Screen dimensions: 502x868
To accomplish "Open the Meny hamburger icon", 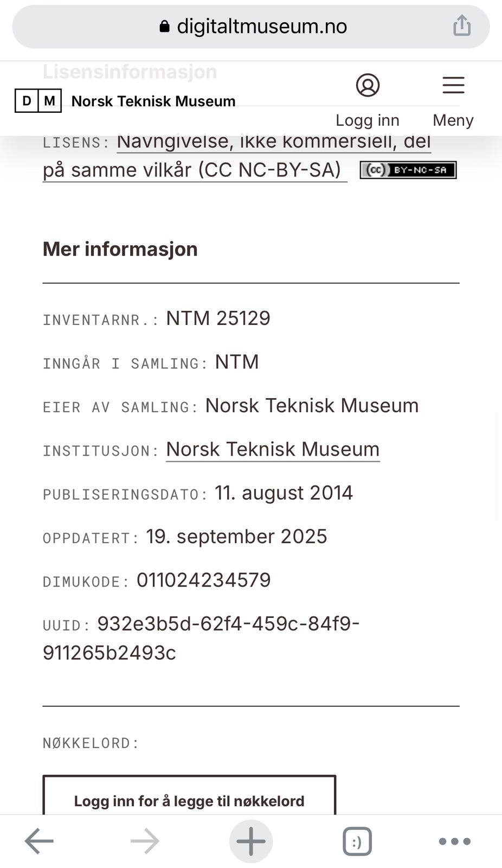I will 453,85.
